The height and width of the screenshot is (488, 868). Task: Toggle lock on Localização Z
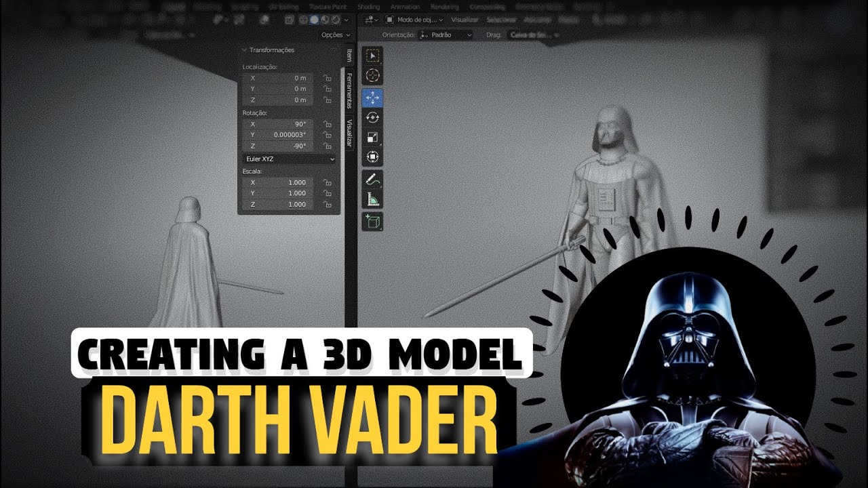(327, 100)
